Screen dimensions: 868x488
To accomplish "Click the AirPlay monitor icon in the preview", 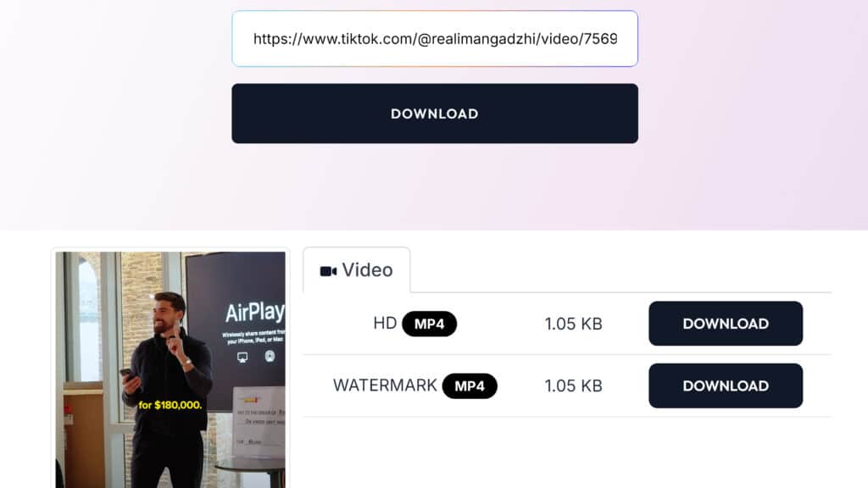I will point(242,358).
